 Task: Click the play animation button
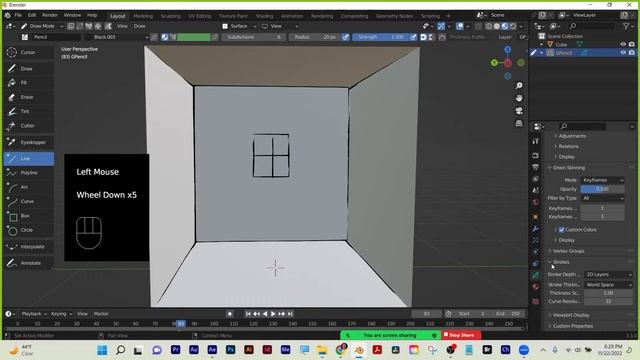pyautogui.click(x=273, y=314)
